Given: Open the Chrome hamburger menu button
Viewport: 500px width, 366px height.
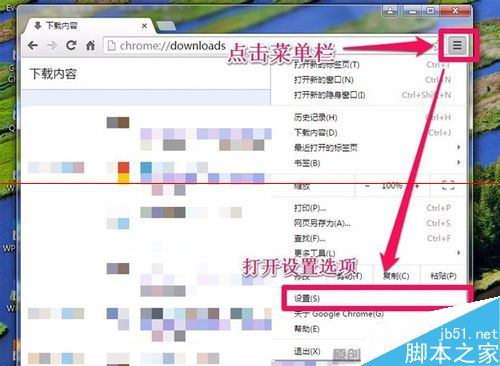Looking at the screenshot, I should 457,45.
